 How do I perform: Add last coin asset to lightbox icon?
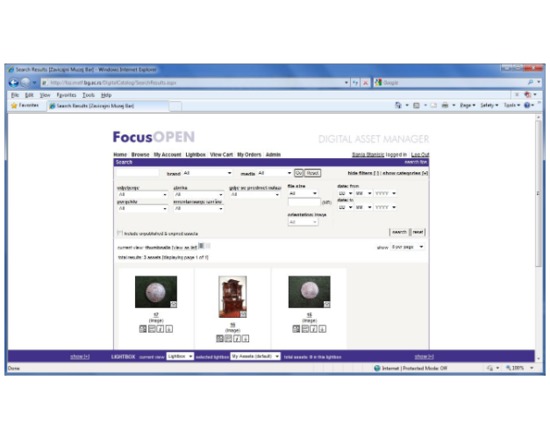(x=296, y=329)
